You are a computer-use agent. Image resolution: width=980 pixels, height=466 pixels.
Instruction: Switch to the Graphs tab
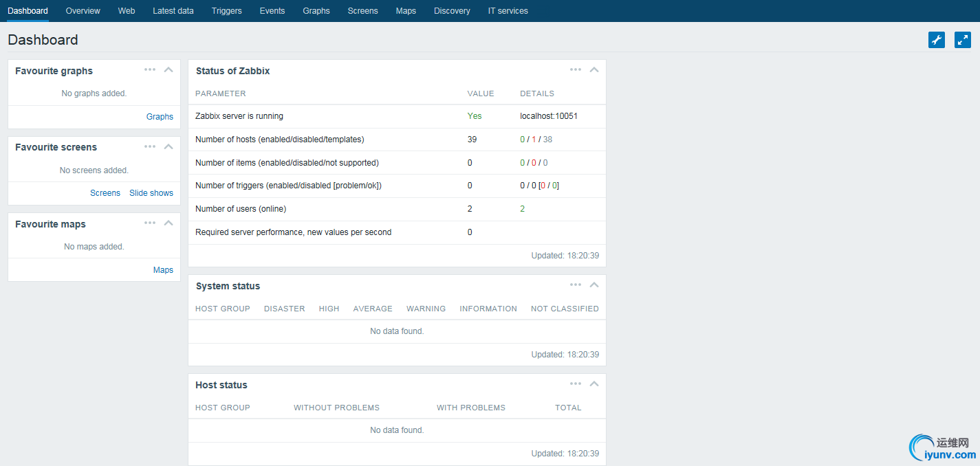(x=316, y=11)
